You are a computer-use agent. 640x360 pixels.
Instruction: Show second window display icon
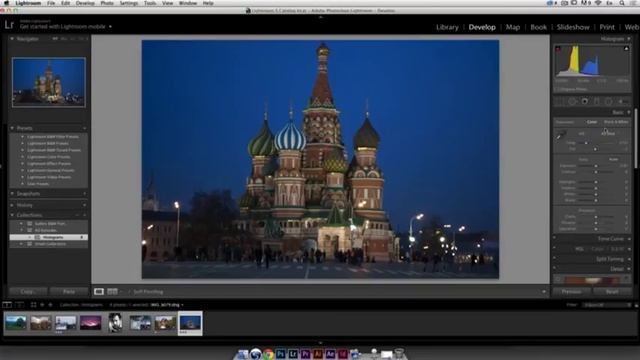[x=19, y=305]
